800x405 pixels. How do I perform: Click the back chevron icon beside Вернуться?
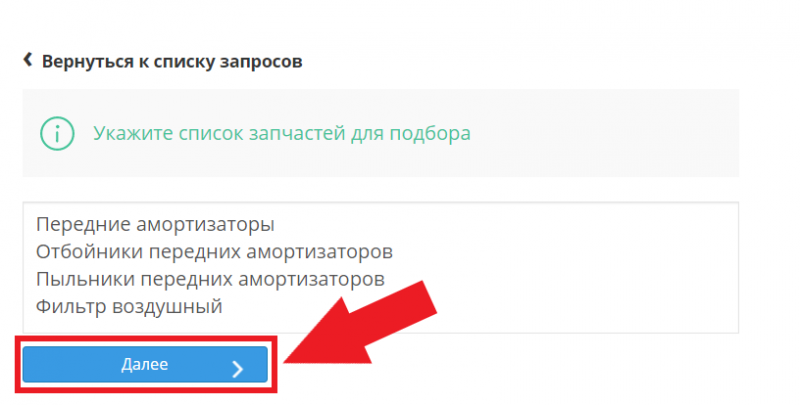[28, 60]
